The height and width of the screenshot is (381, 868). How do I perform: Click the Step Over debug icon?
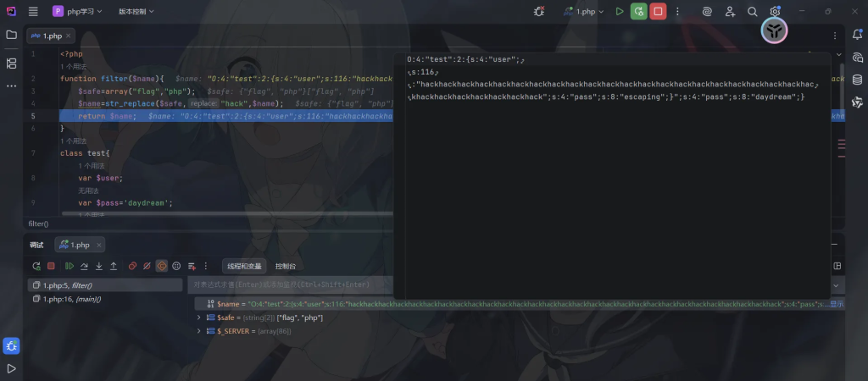click(83, 266)
